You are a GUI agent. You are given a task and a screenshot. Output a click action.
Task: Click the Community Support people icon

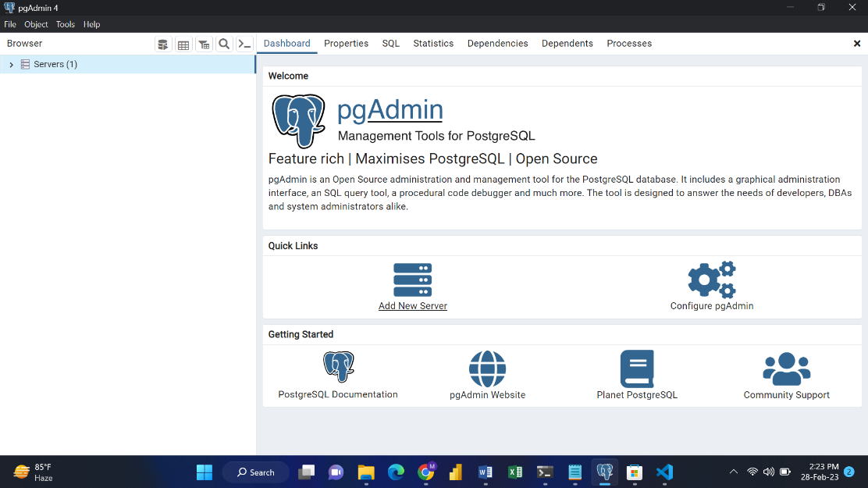tap(787, 369)
